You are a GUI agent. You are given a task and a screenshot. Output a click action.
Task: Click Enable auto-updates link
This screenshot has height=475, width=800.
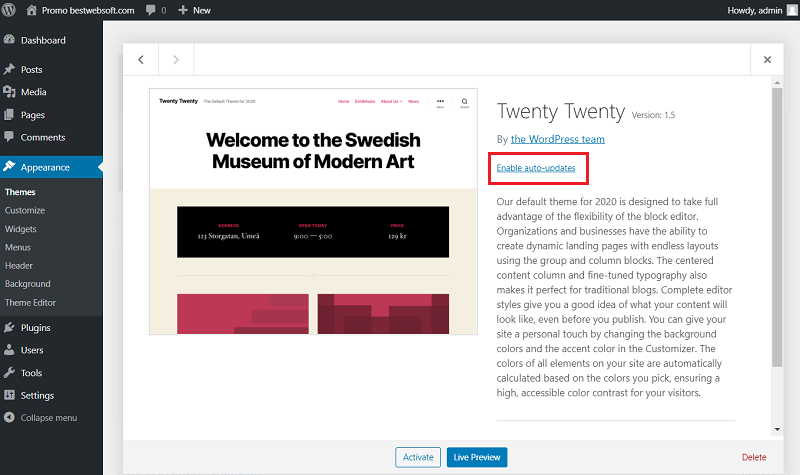pos(536,168)
